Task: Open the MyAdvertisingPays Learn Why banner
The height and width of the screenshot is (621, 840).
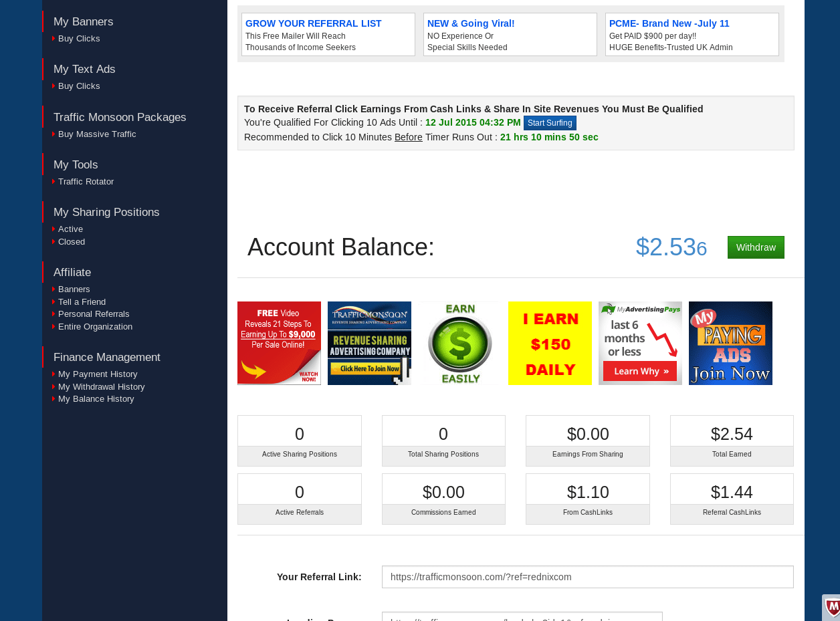Action: point(640,343)
